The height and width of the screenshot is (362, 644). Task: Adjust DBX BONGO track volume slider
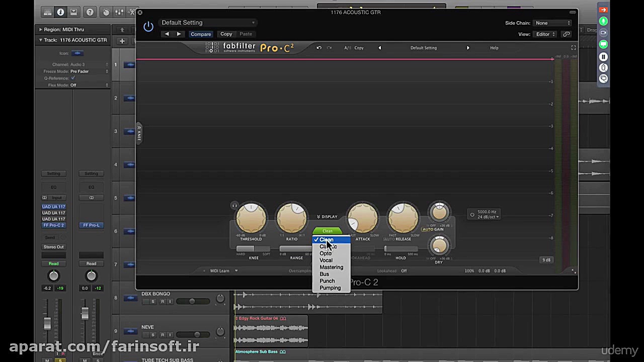193,302
